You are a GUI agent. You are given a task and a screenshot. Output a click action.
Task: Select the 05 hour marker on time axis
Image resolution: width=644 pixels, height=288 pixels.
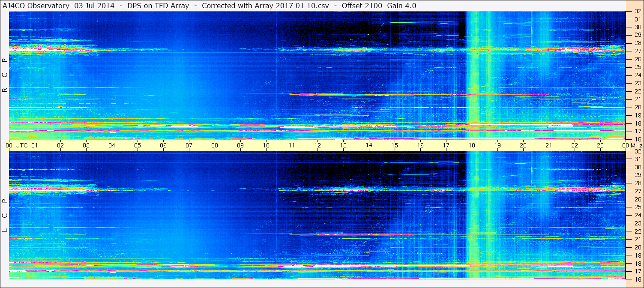click(138, 145)
